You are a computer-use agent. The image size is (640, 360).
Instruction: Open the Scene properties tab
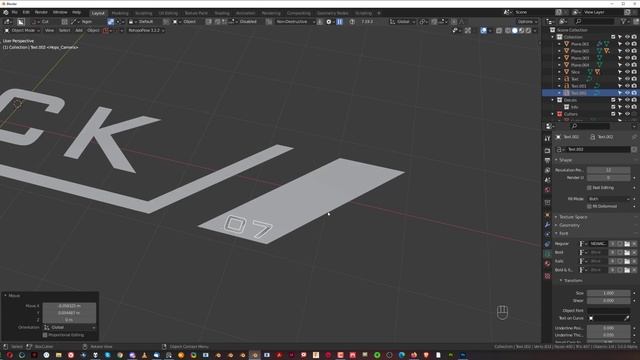pyautogui.click(x=547, y=180)
